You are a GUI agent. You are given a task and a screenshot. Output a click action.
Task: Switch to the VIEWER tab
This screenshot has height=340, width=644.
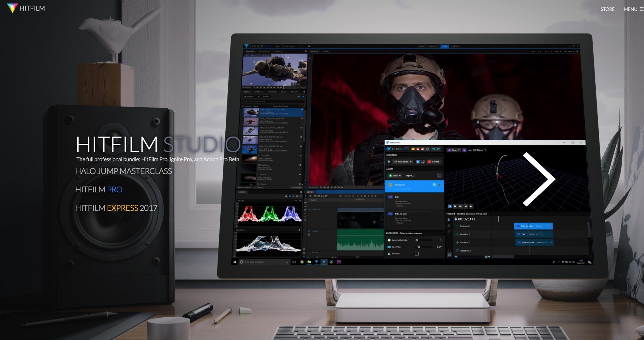314,51
